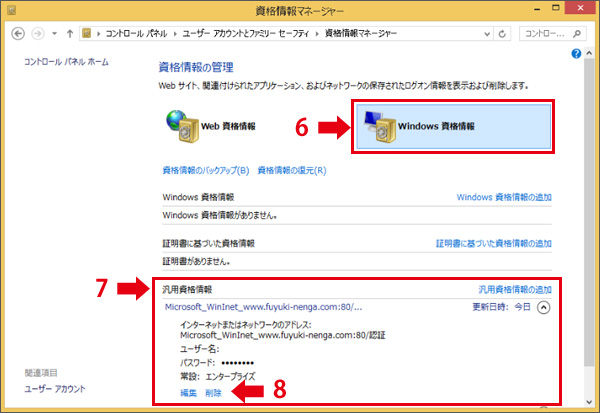Image resolution: width=600 pixels, height=413 pixels.
Task: Click the 汎用資格情報 section heading
Action: (187, 290)
